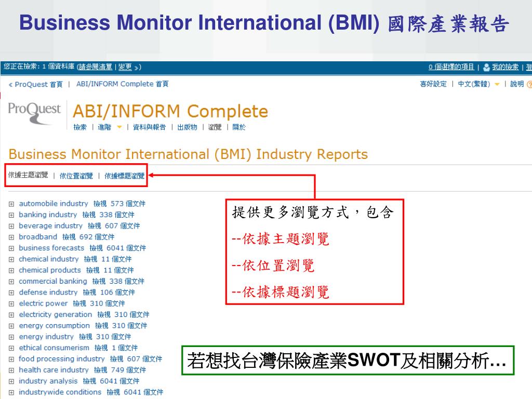Open the 出版物 menu item
Viewport: 532px width, 399px height.
click(x=187, y=127)
